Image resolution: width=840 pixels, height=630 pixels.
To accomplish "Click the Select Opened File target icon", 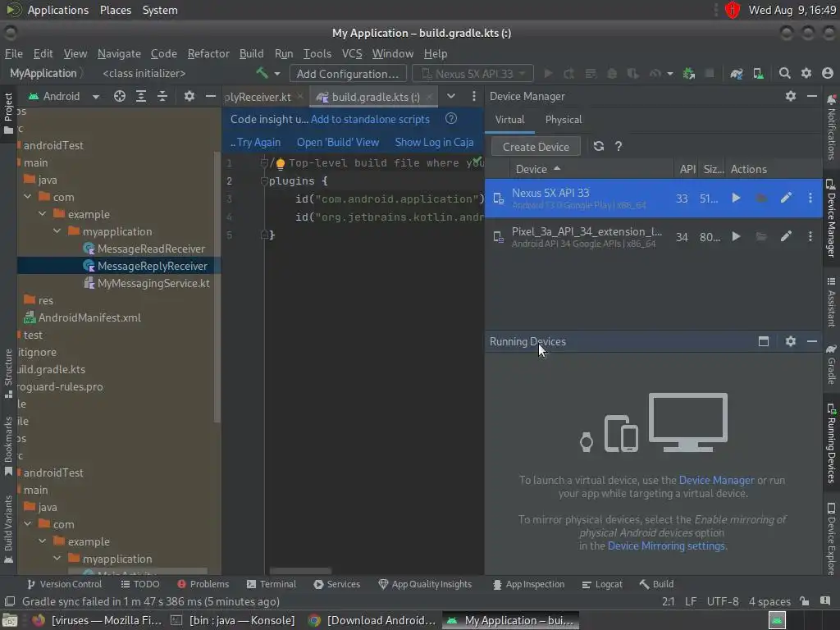I will pos(120,97).
